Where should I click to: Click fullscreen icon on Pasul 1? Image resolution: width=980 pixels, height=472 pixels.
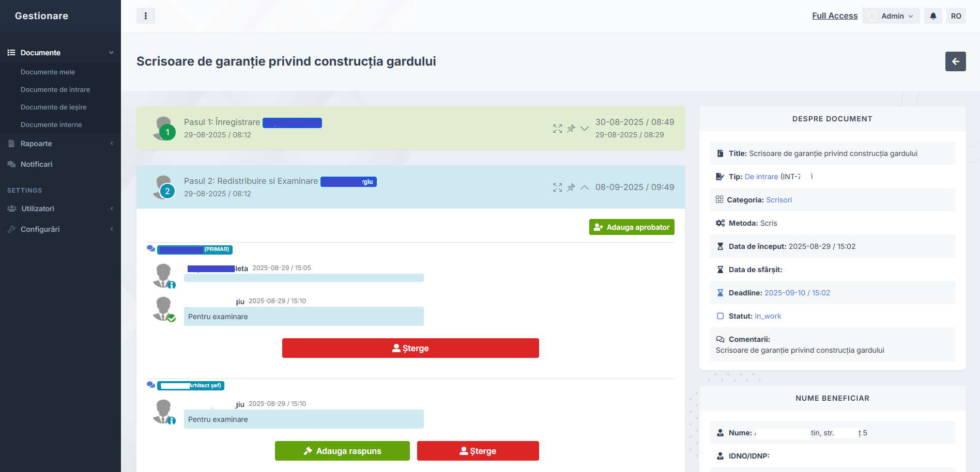point(557,129)
